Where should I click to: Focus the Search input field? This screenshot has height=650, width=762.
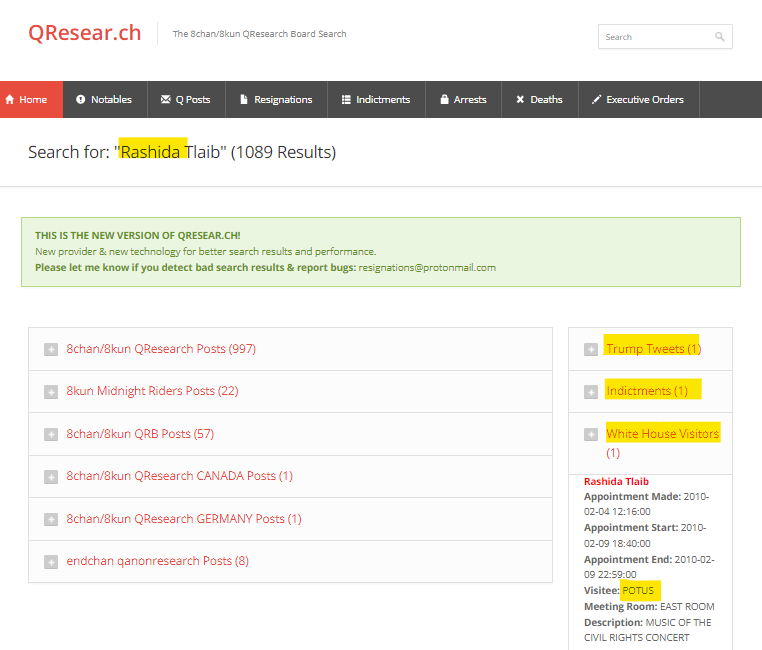[665, 37]
